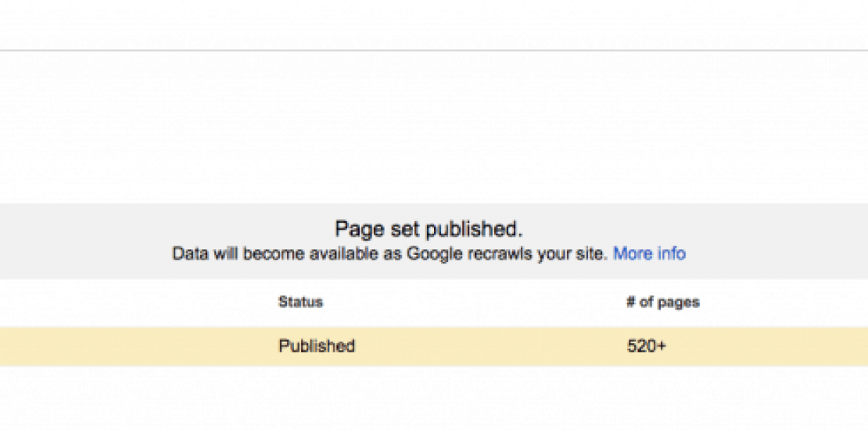Click the "Status" column header
Image resolution: width=868 pixels, height=430 pixels.
(x=300, y=303)
